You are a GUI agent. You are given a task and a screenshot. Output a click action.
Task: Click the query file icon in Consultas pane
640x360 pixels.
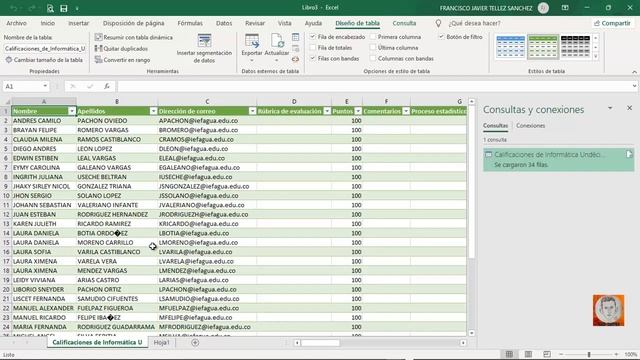629,154
